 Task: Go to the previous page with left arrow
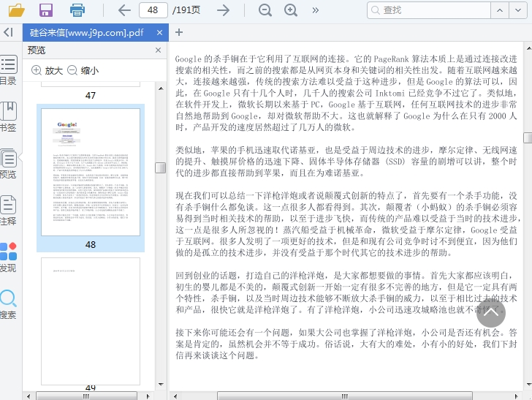[x=124, y=10]
